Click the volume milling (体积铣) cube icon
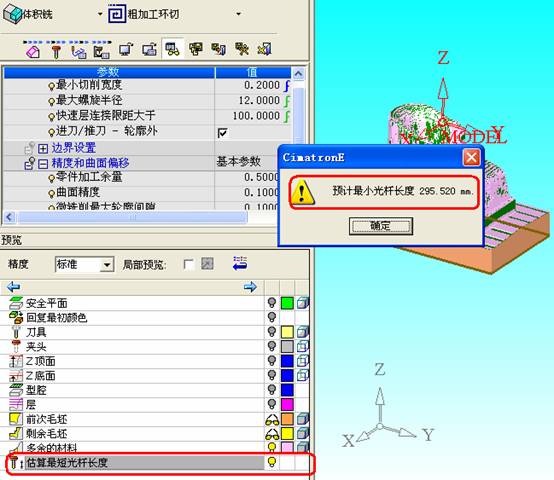 [x=13, y=14]
